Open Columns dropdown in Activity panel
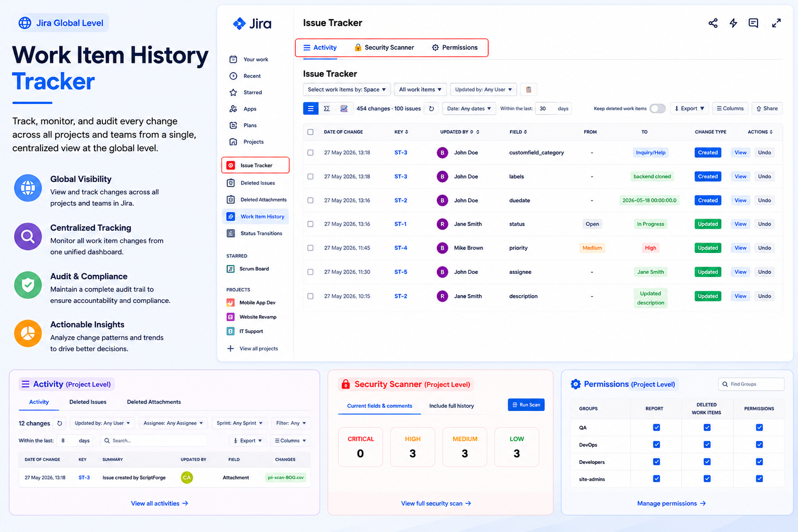This screenshot has width=798, height=532. 291,441
